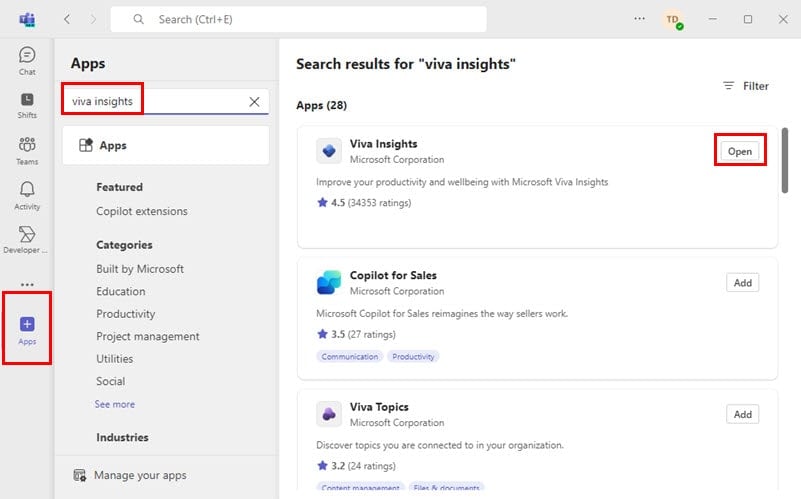
Task: Click the Viva Topics app icon
Action: (x=329, y=414)
